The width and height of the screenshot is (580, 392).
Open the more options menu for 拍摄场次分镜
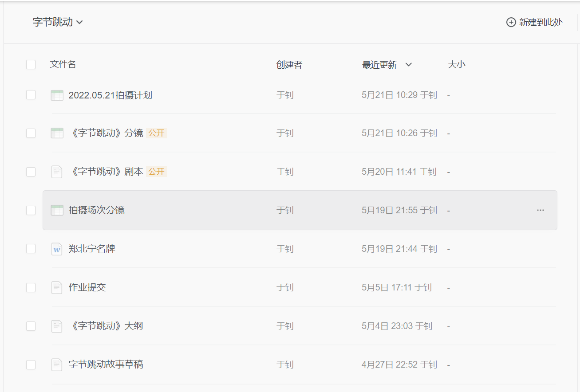pos(541,210)
